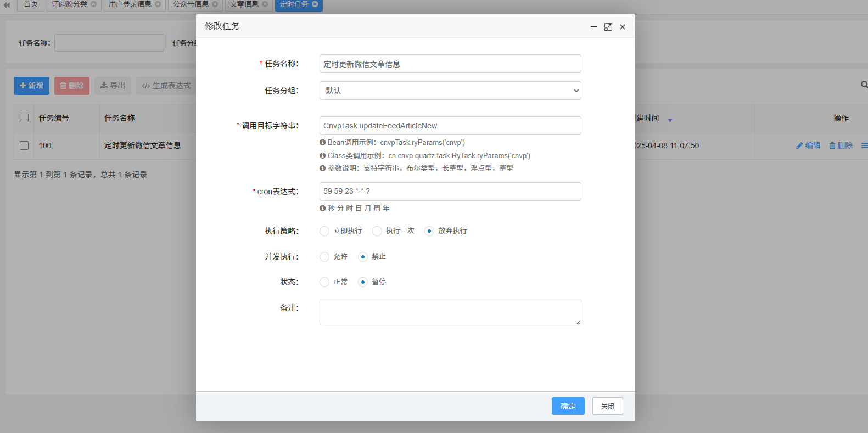Image resolution: width=868 pixels, height=433 pixels.
Task: Click the tab scroll-left double arrow icon
Action: pos(7,4)
